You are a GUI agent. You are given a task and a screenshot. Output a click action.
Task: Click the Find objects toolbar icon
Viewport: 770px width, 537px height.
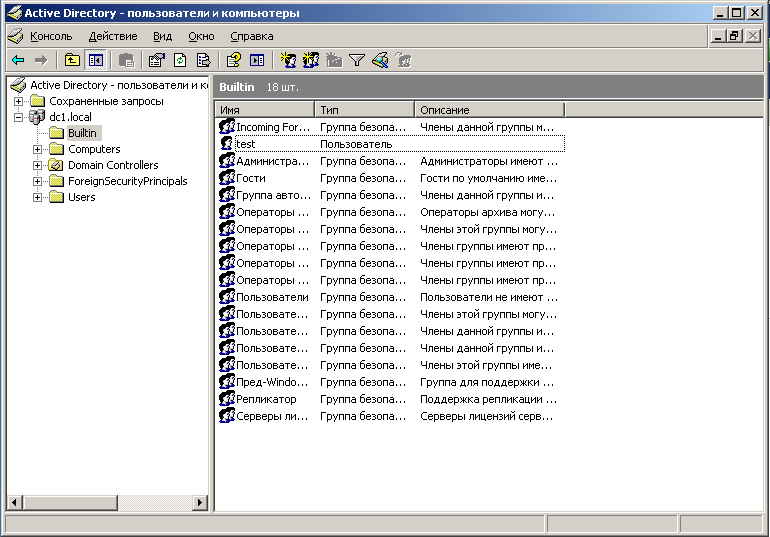[x=380, y=60]
